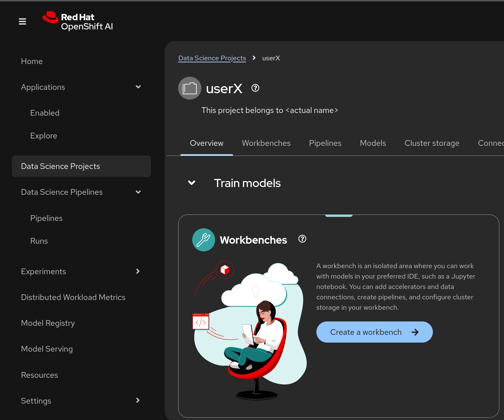Click userX breadcrumb text
The height and width of the screenshot is (420, 504).
[x=271, y=58]
